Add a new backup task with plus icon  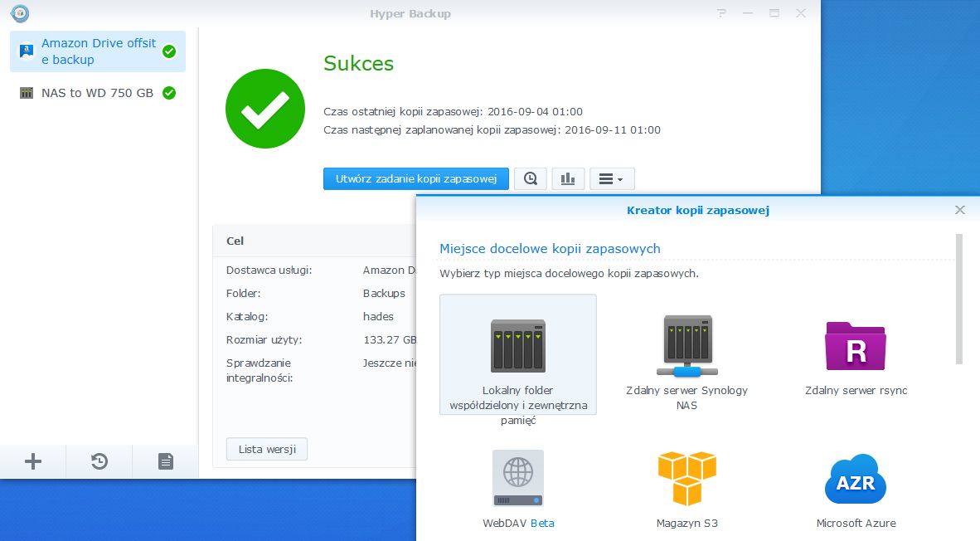tap(33, 461)
